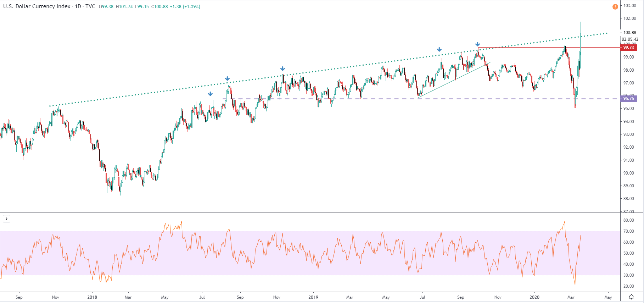This screenshot has height=303, width=644.
Task: Click the U.S. Dollar Currency Index title
Action: 37,6
